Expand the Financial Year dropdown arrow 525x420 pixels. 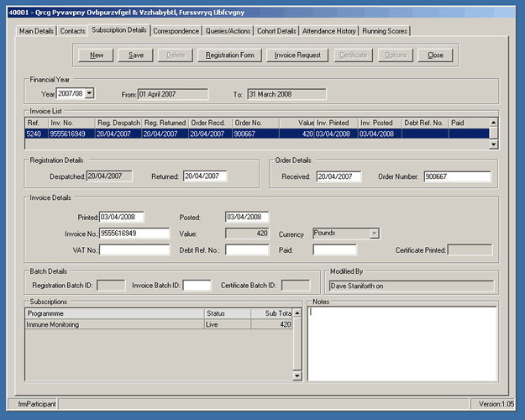coord(89,93)
